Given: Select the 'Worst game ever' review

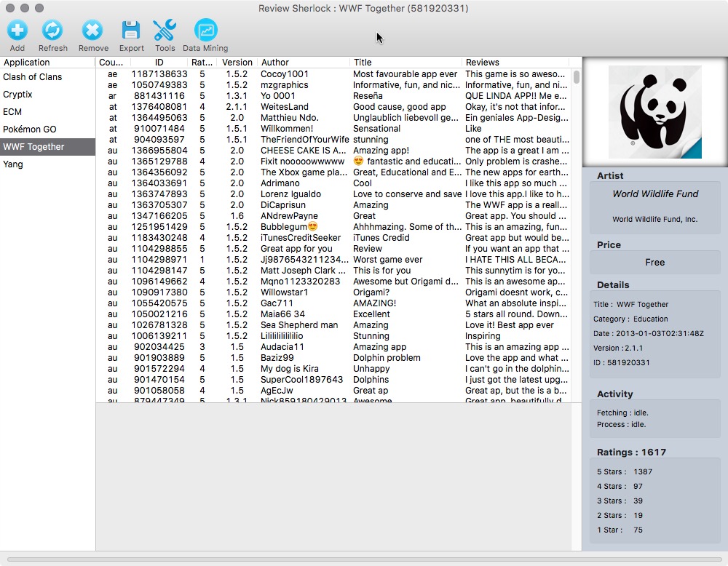Looking at the screenshot, I should 333,259.
